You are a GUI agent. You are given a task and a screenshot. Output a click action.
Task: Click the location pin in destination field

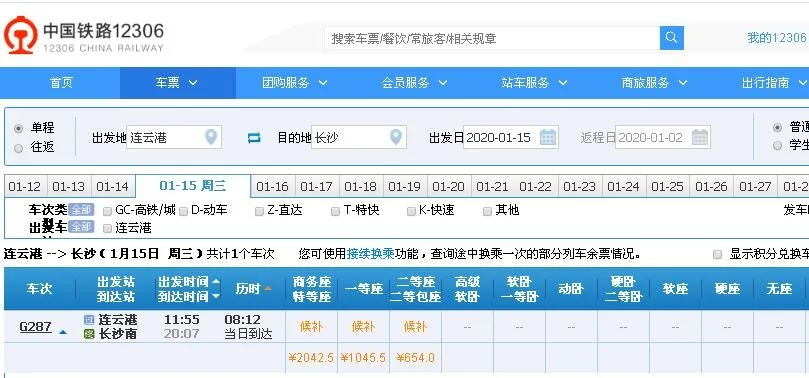pos(396,137)
